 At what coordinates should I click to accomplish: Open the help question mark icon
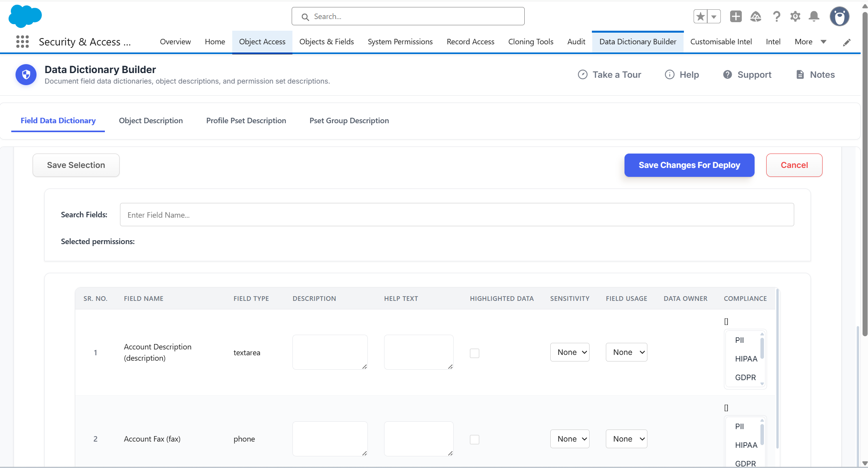(x=776, y=16)
